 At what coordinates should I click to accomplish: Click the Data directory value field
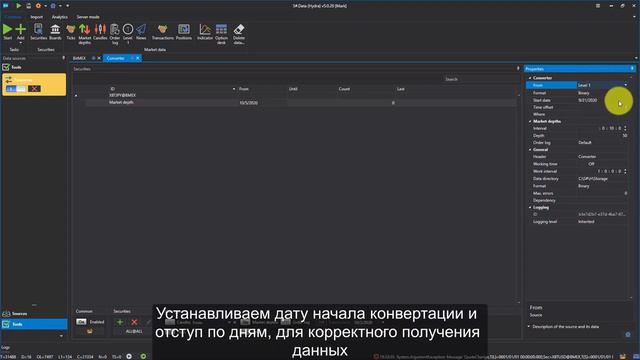pos(602,179)
